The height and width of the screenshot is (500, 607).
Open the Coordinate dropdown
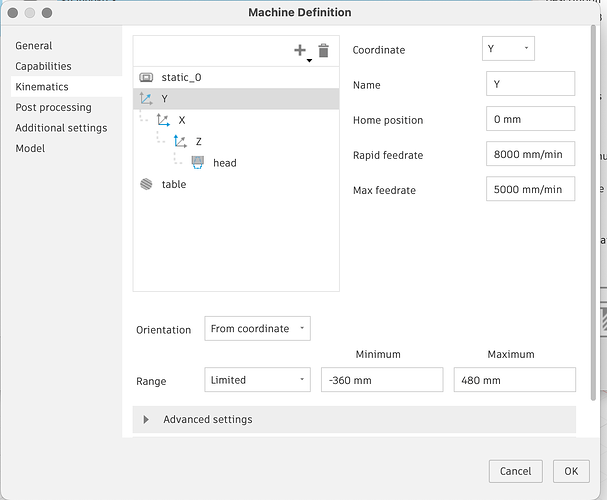[508, 48]
